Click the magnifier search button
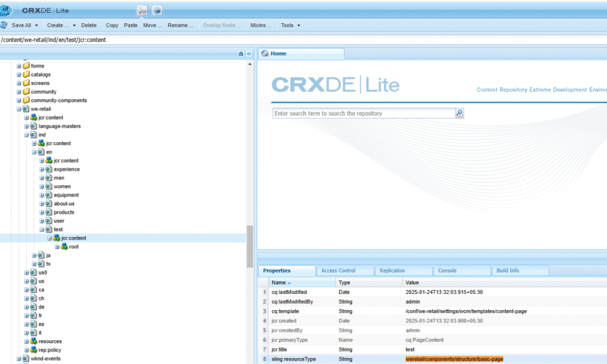 coord(459,113)
